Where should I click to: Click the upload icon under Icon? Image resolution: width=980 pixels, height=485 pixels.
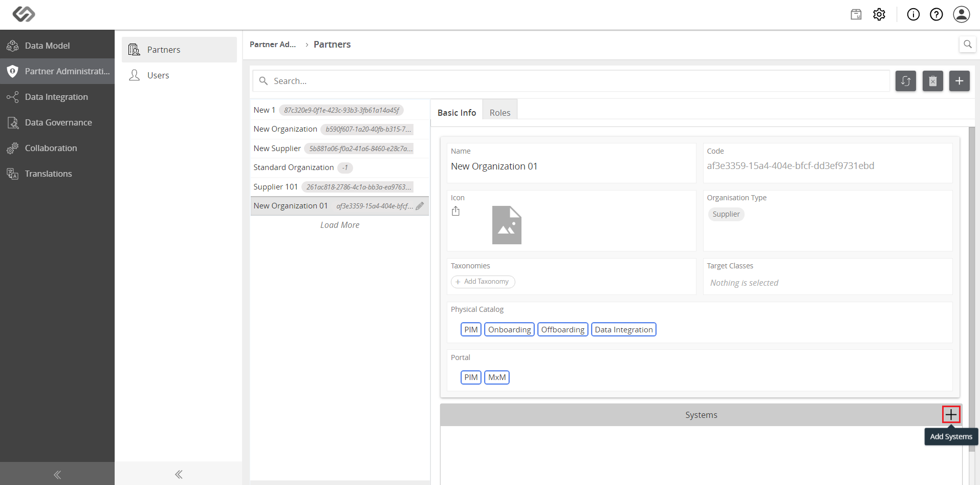(455, 211)
